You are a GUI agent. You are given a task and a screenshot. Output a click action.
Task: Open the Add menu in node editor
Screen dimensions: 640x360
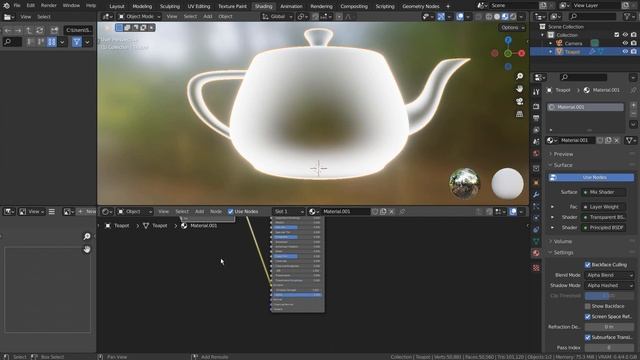click(x=199, y=211)
